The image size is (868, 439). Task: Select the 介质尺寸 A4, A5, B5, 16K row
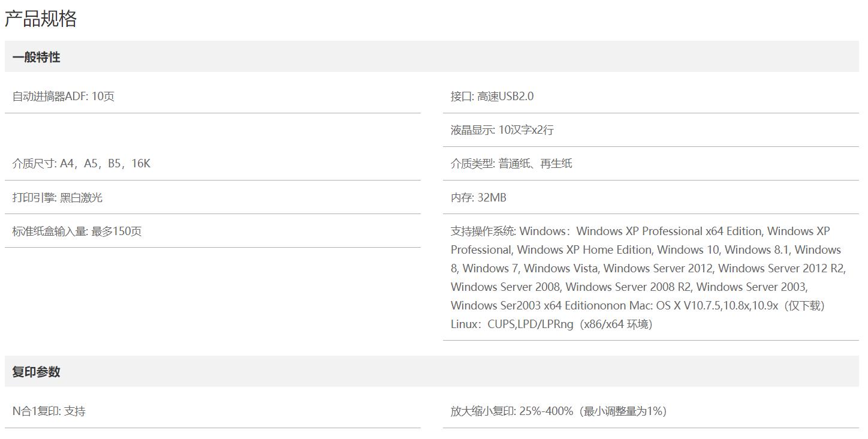click(81, 164)
